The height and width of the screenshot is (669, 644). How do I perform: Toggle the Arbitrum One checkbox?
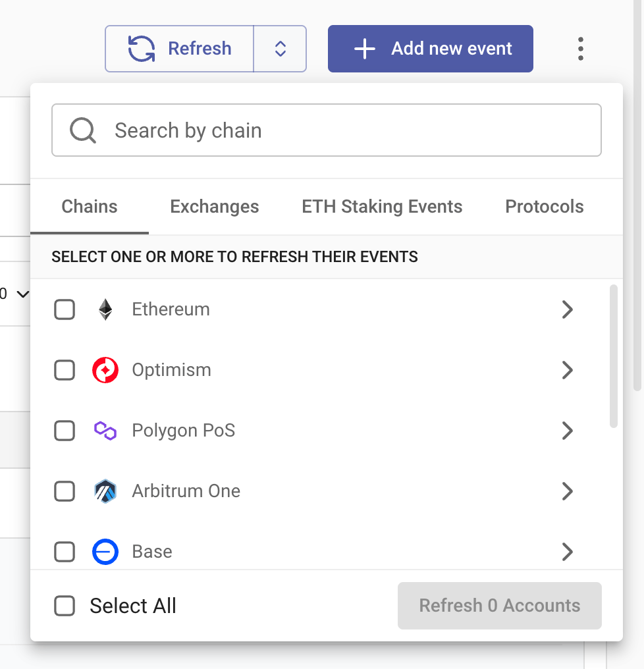[65, 491]
